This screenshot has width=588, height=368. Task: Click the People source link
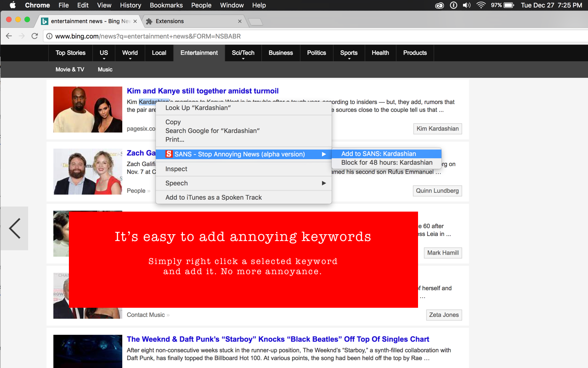tap(136, 191)
